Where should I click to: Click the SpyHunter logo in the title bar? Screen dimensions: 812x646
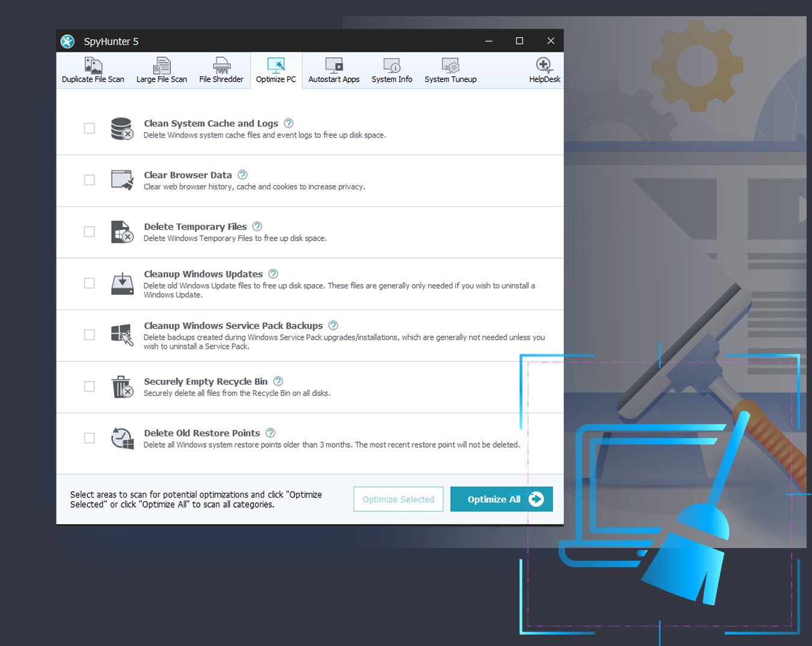(x=67, y=41)
